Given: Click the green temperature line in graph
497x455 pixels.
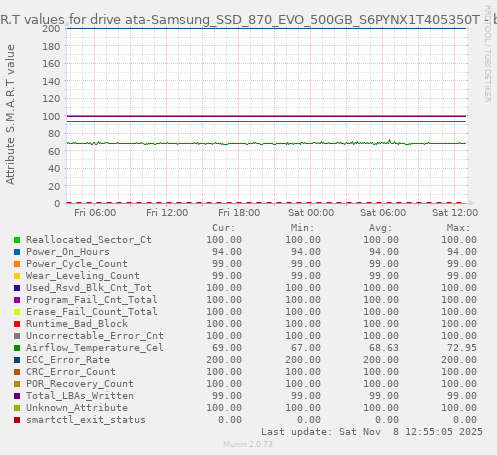Looking at the screenshot, I should (x=266, y=143).
